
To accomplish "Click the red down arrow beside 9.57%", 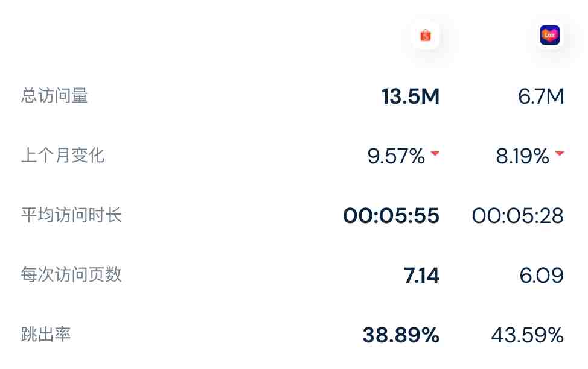I will click(435, 153).
